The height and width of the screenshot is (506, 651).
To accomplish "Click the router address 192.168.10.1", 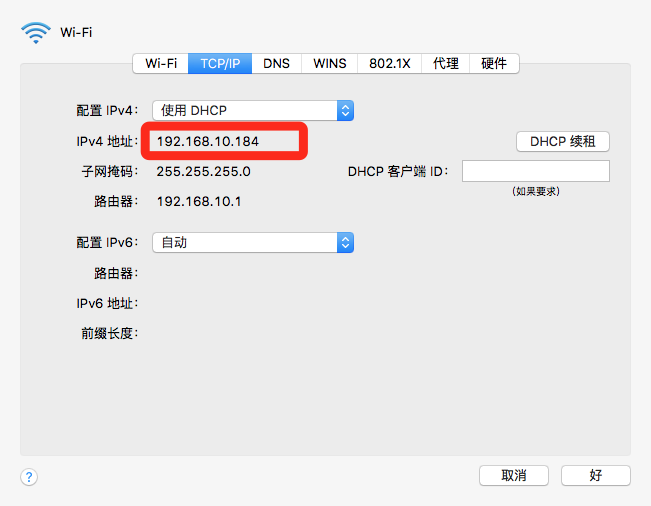I will [199, 201].
